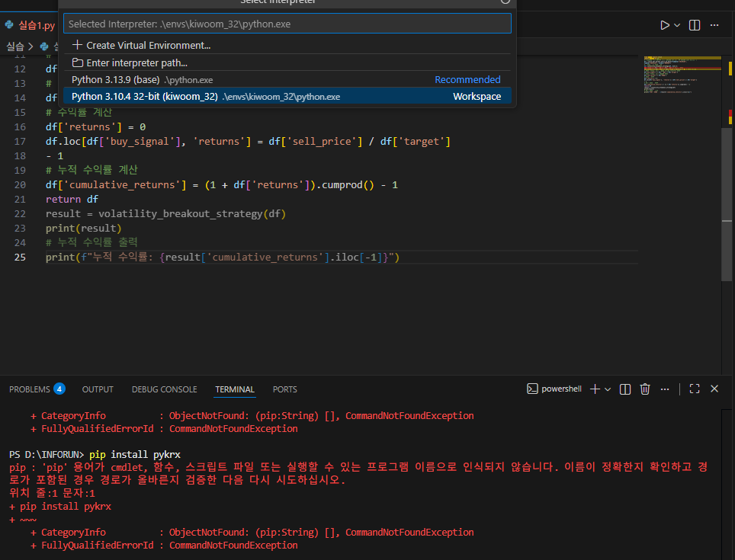
Task: Type in the Selected Interpreter search box
Action: 287,24
